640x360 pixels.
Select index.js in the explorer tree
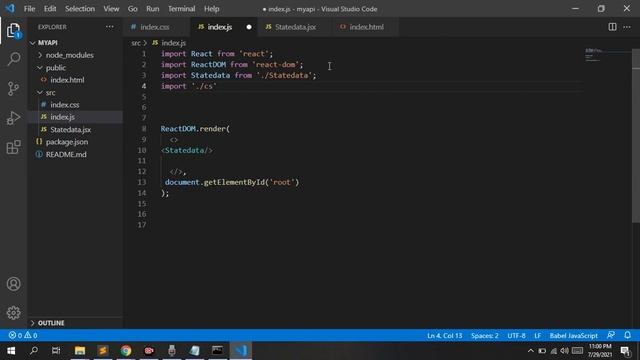coord(62,117)
